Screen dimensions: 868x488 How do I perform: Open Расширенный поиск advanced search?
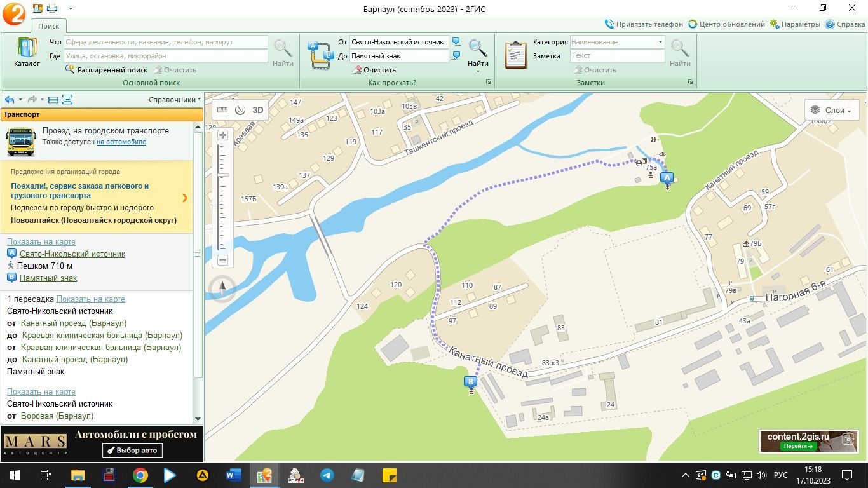[106, 70]
